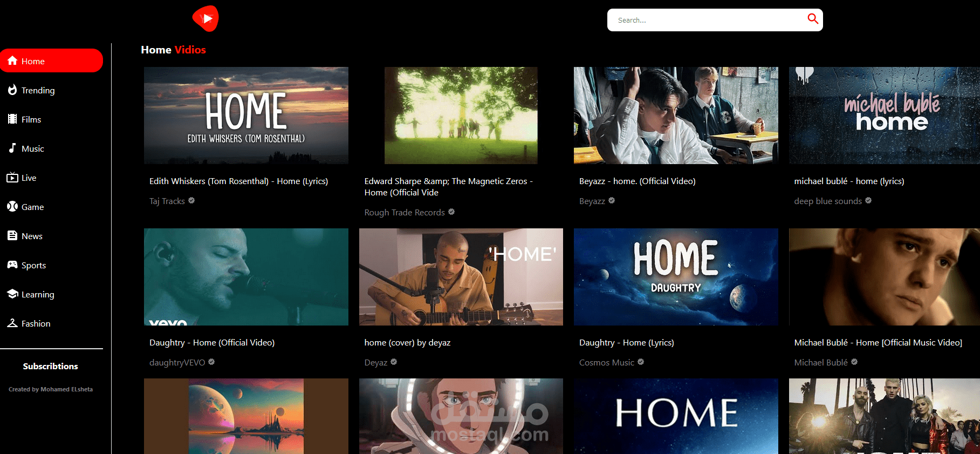This screenshot has width=980, height=454.
Task: Click the red play logo icon
Action: [205, 19]
